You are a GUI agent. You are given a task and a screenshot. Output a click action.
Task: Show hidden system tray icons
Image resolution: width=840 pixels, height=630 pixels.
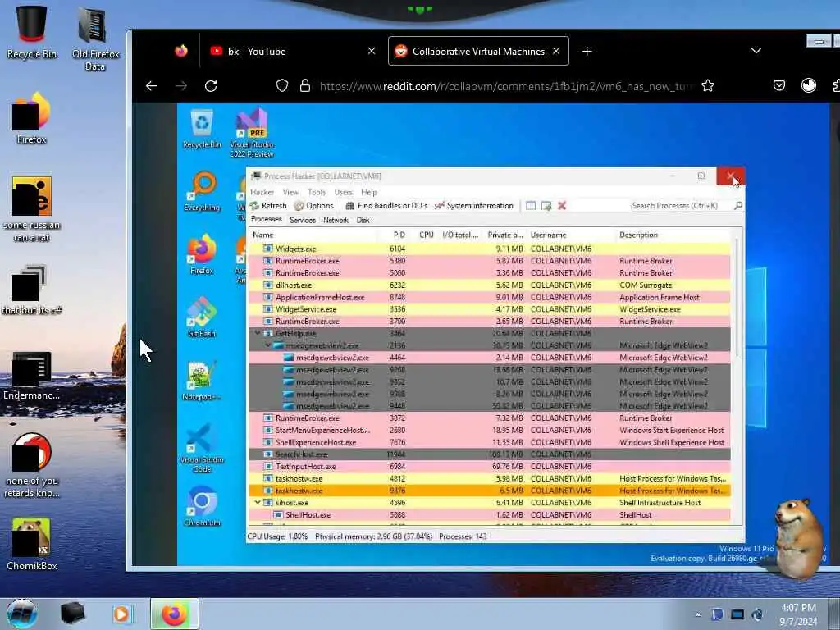[697, 615]
